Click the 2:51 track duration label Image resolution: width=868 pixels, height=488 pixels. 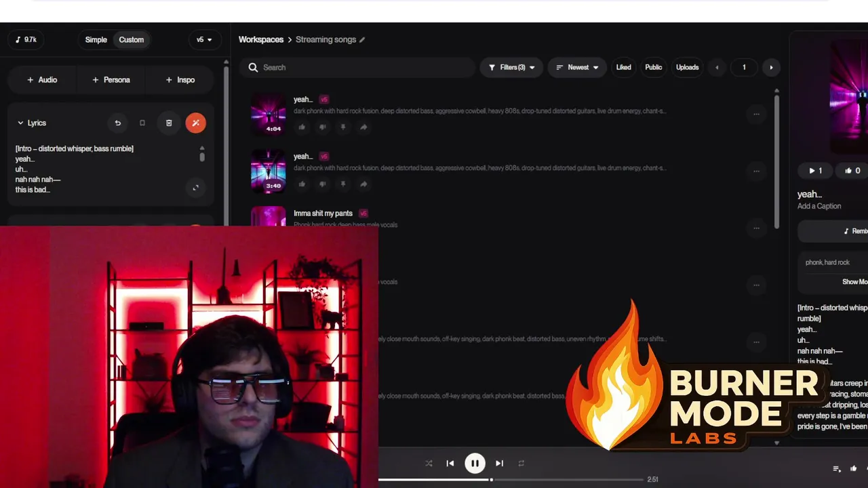click(652, 479)
